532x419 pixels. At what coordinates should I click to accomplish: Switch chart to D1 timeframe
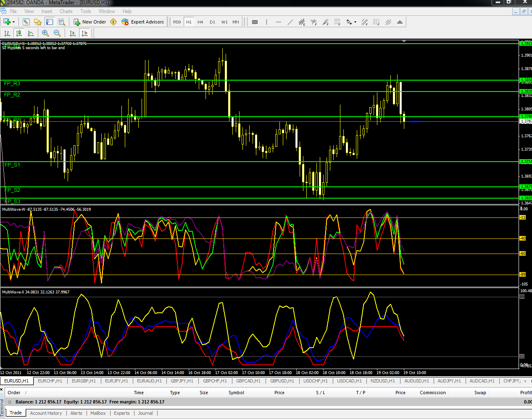coord(212,22)
